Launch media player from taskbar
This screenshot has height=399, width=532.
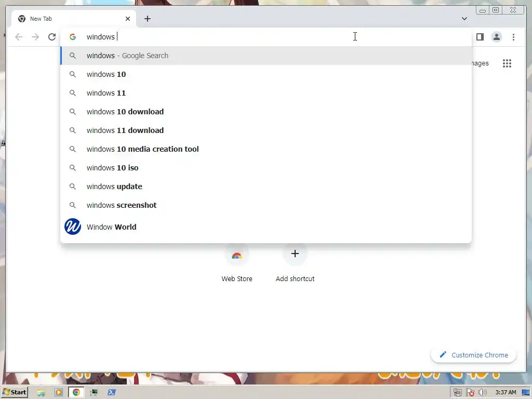[59, 393]
